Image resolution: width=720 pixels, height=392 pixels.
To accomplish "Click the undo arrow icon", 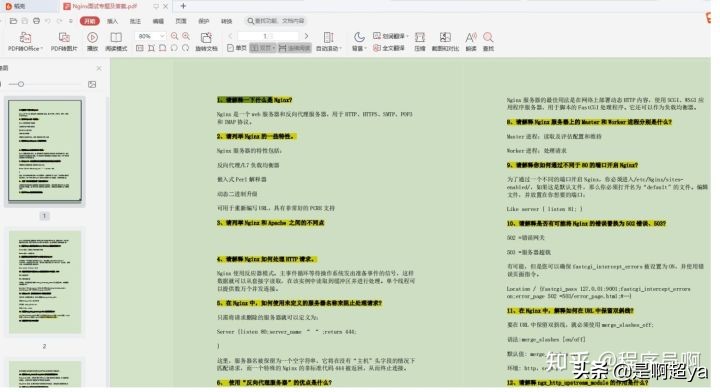I will click(48, 21).
